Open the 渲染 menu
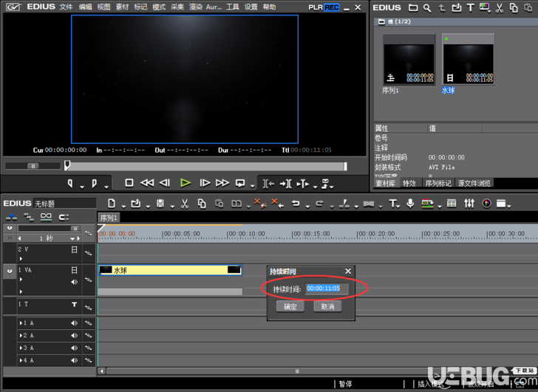 coord(196,7)
